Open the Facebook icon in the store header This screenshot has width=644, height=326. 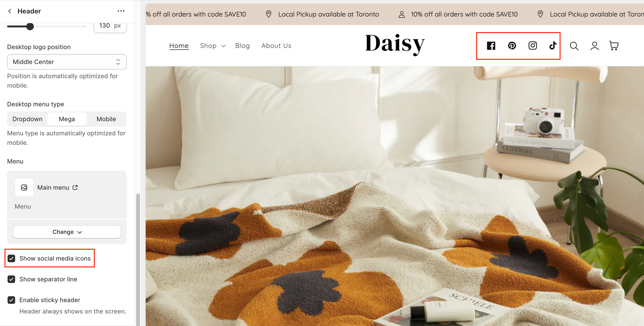coord(491,46)
